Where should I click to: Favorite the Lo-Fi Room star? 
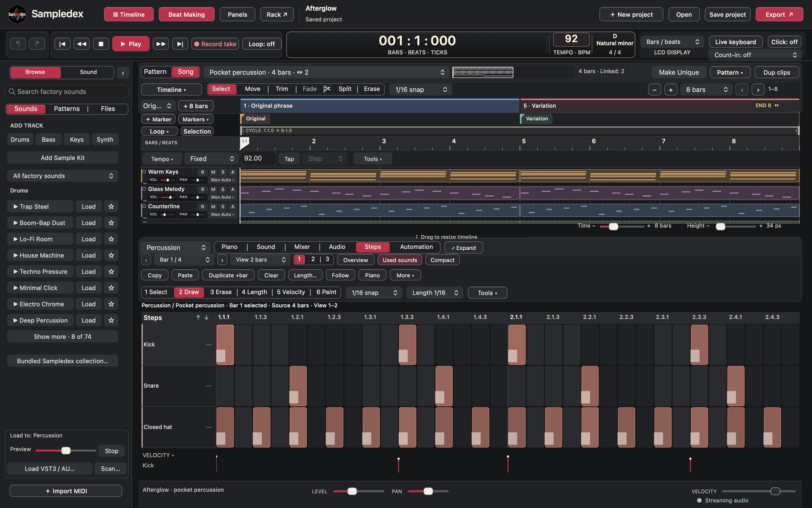111,239
